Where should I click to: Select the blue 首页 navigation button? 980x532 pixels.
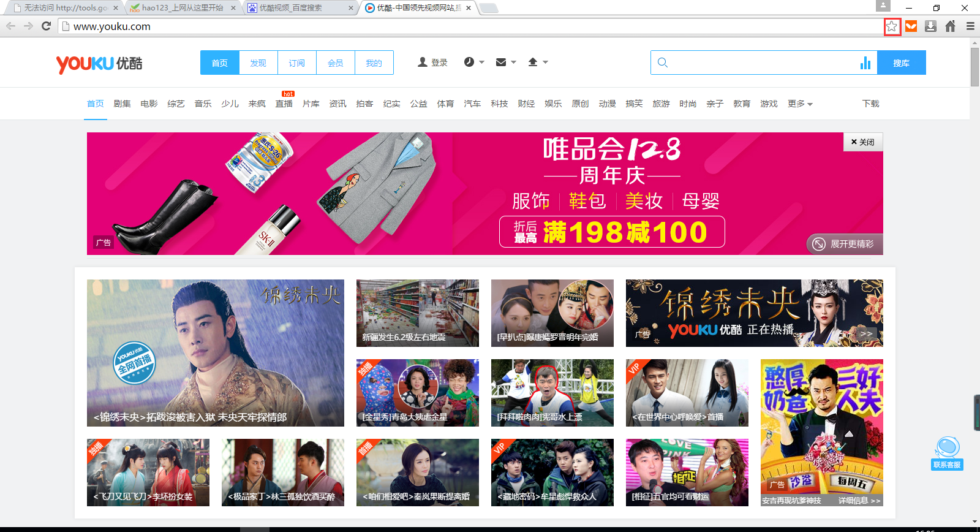pos(220,63)
